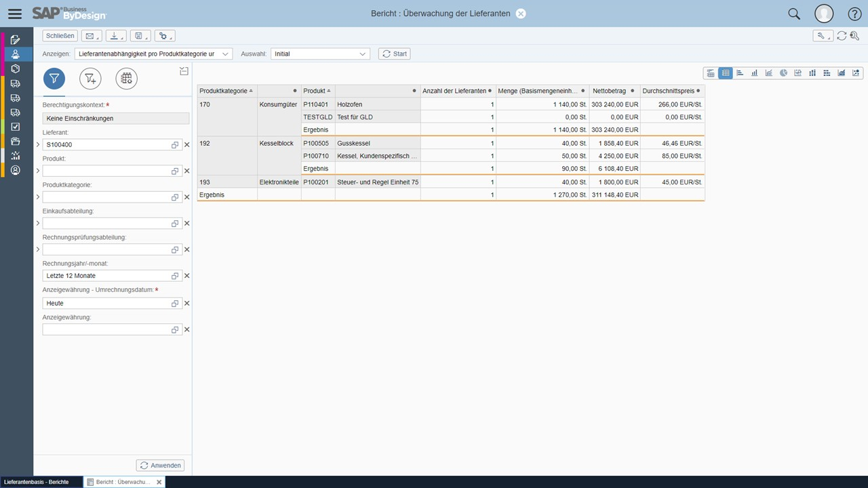Expand the Einkaufsabteilung filter row

coord(38,224)
